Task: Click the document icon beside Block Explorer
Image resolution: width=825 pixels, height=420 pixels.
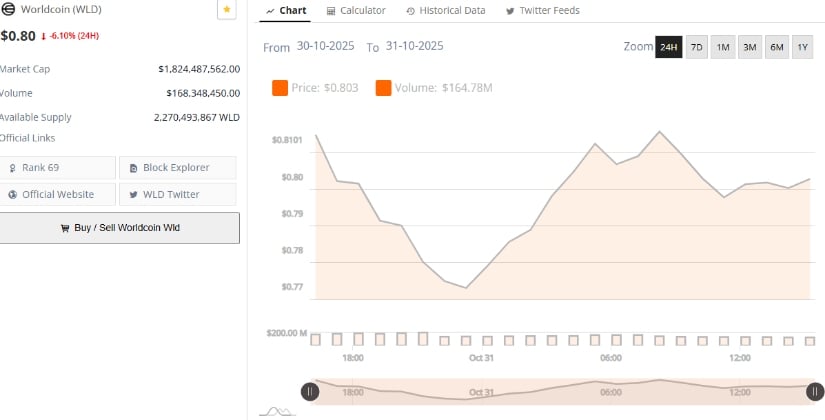Action: coord(134,168)
